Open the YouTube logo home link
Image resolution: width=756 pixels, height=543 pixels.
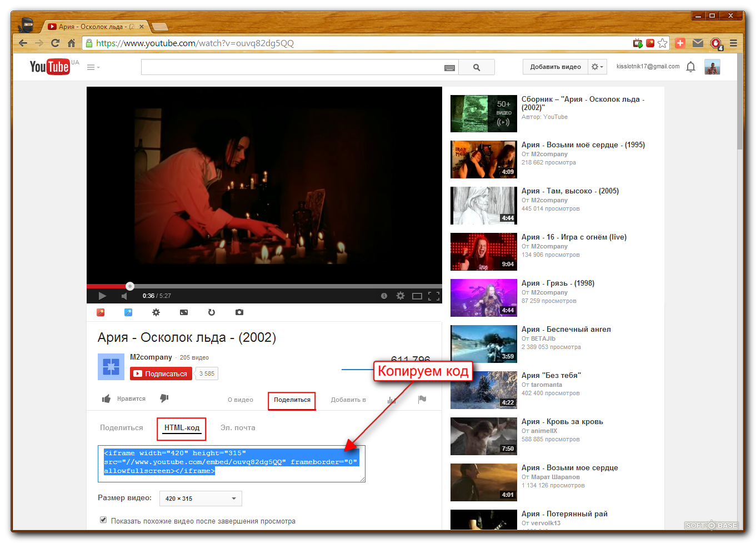(x=49, y=67)
